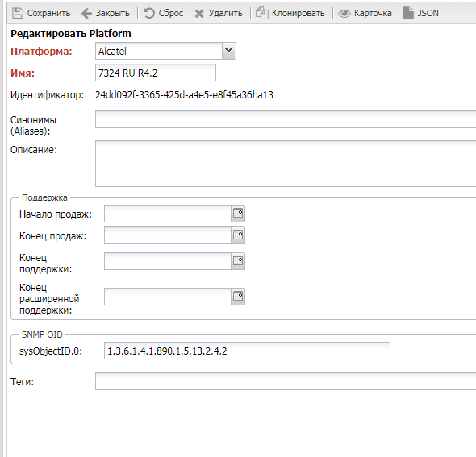Viewport: 476px width, 457px height.
Task: Click the sysObjectID.0 OID input field
Action: pos(247,351)
